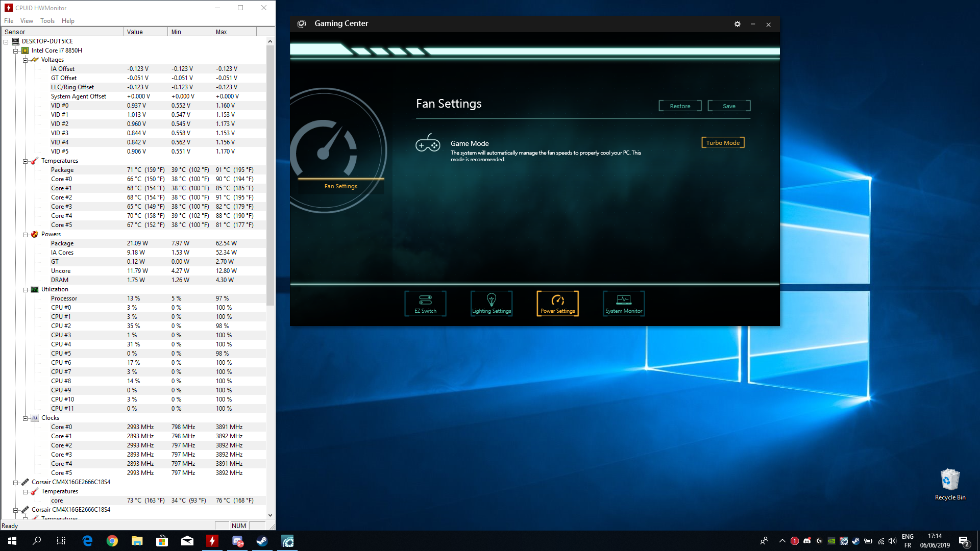Open volume control in system tray
Image resolution: width=980 pixels, height=551 pixels.
point(892,541)
